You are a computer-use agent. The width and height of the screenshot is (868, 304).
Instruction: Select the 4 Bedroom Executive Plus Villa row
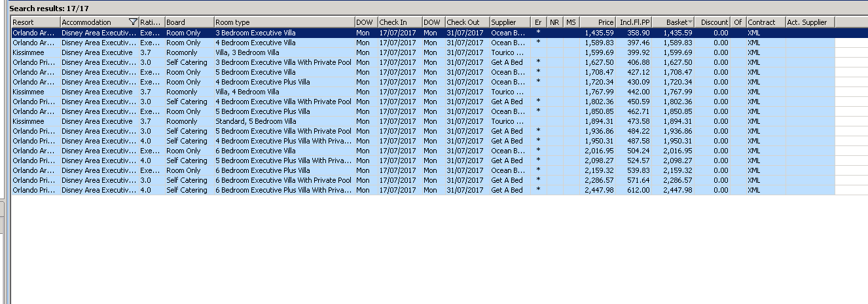point(423,82)
